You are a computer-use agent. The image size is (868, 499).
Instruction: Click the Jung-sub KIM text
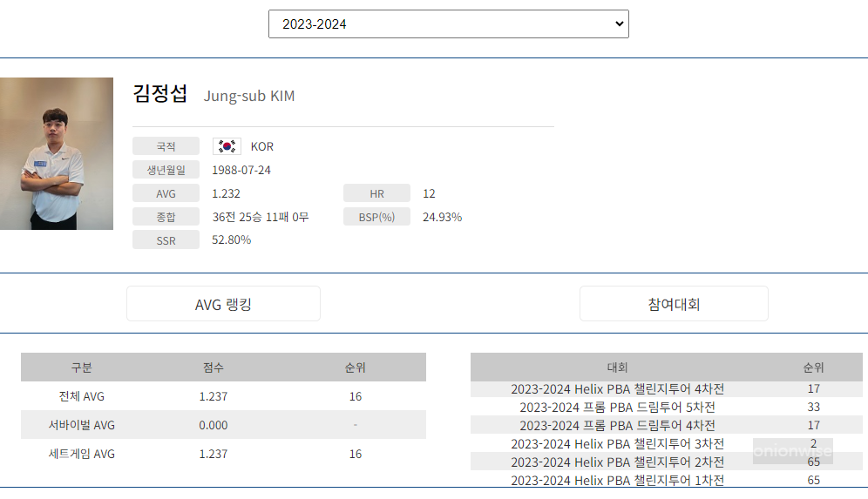click(x=249, y=96)
